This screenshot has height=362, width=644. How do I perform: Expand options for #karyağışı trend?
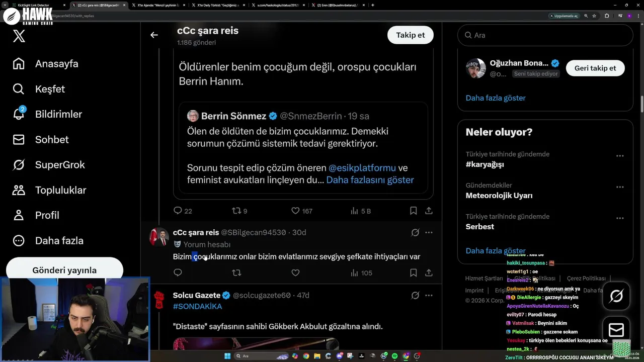(x=620, y=156)
